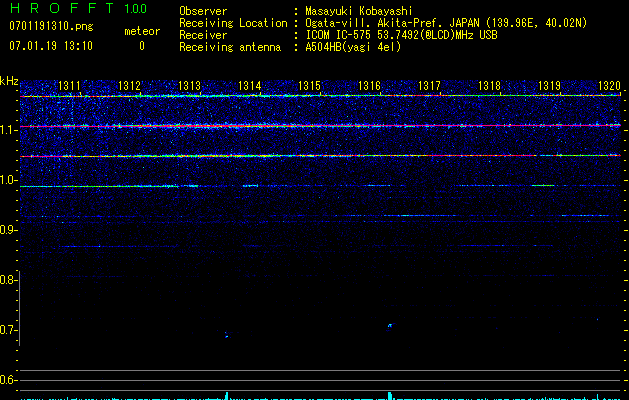Click the date stamp 07.01.19 13:10
This screenshot has height=400, width=629.
(x=51, y=46)
